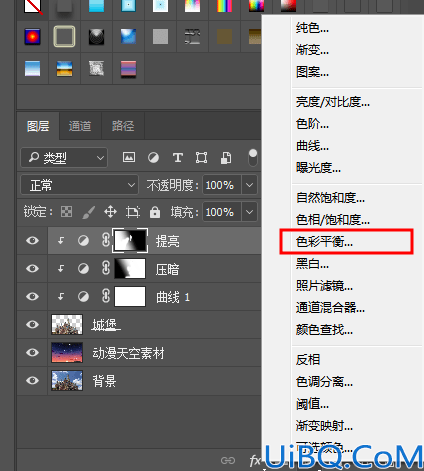Apply the blue glass style preset
Viewport: 424px width, 471px height.
[x=128, y=36]
